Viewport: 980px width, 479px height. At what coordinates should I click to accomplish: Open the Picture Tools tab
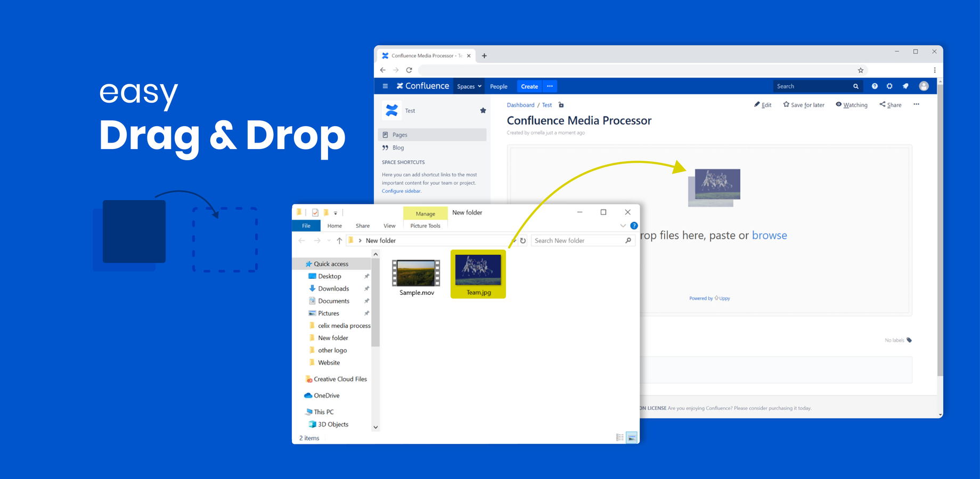coord(425,226)
